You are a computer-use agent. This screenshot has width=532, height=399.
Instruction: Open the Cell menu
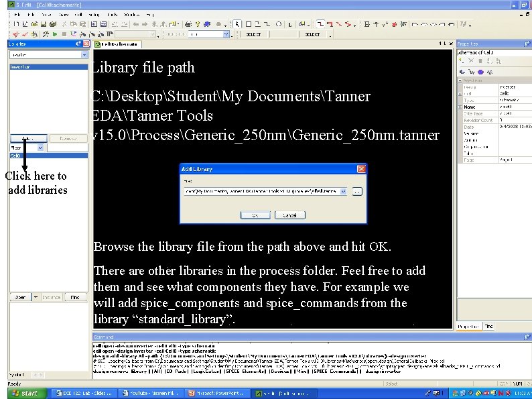point(78,15)
